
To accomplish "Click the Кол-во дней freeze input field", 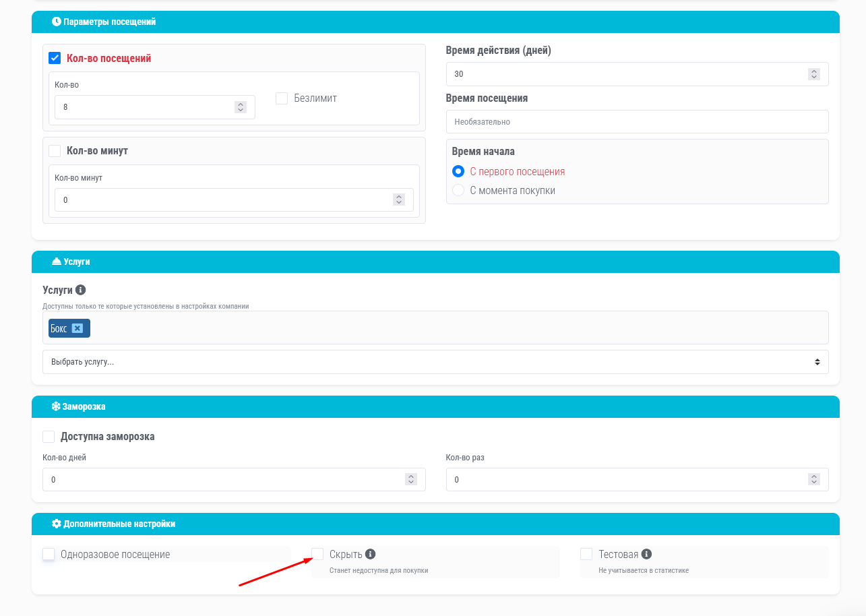I will point(222,480).
